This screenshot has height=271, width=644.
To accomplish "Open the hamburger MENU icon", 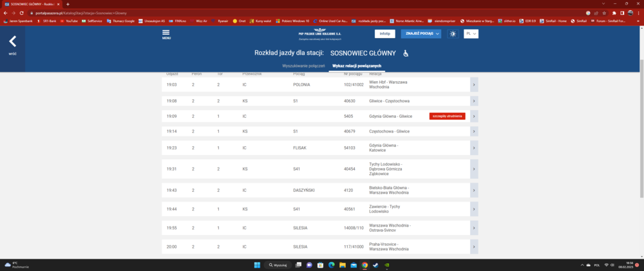I will pyautogui.click(x=166, y=34).
